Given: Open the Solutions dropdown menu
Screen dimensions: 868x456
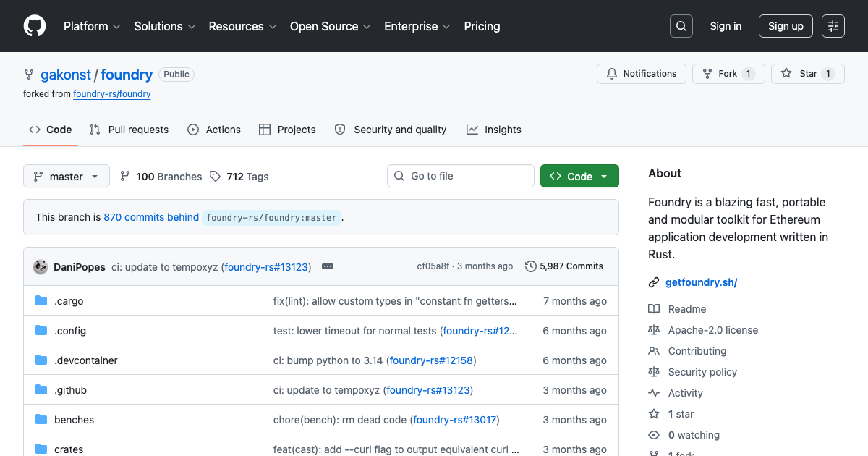Looking at the screenshot, I should [x=165, y=26].
